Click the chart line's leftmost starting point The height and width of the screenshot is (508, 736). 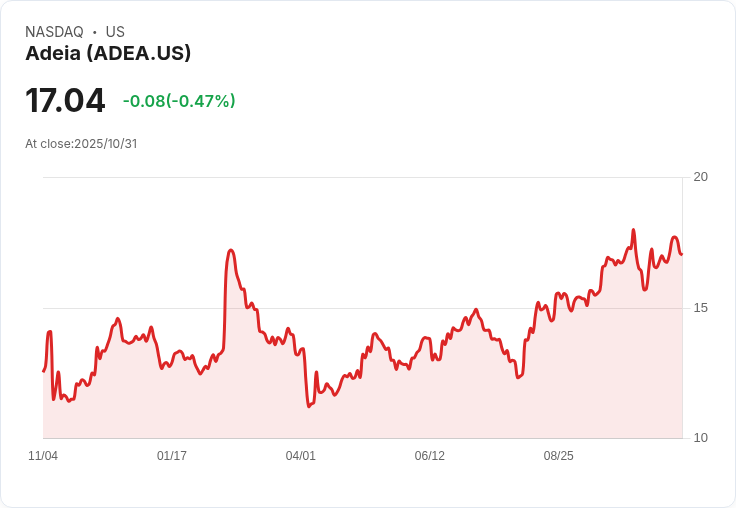tap(44, 371)
